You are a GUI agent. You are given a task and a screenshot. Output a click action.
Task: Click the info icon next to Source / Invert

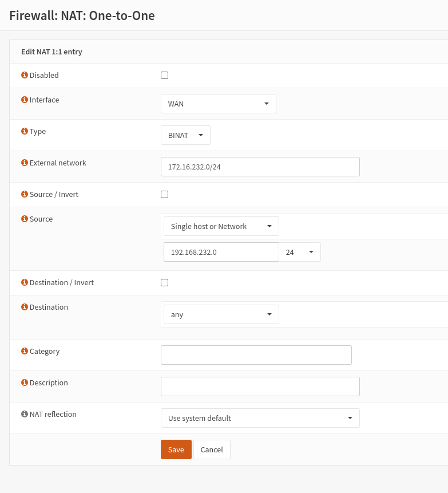pos(25,194)
